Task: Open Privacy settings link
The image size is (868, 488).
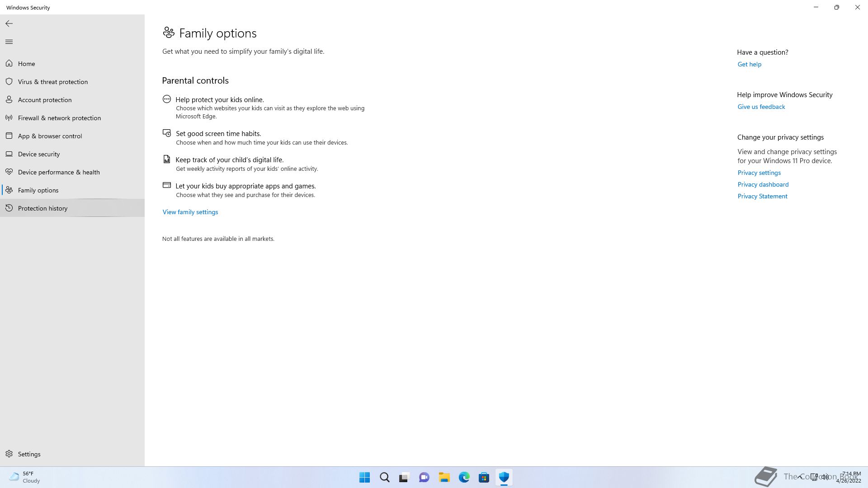Action: (x=759, y=173)
